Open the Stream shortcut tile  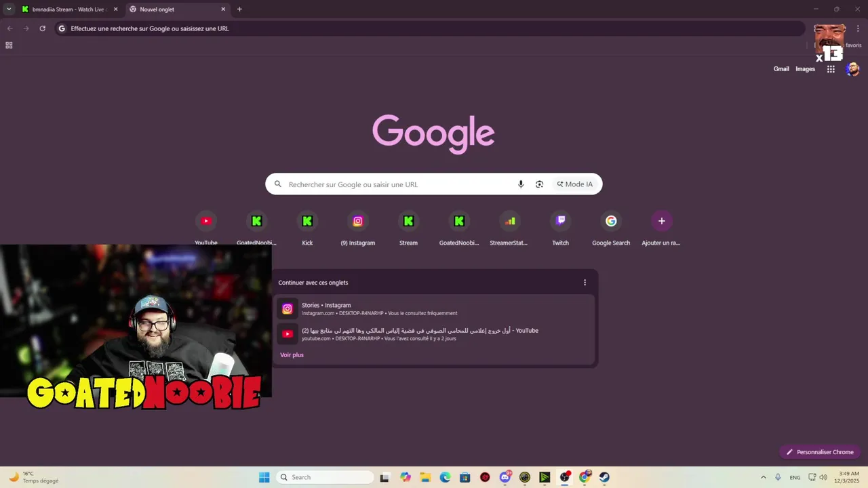pyautogui.click(x=408, y=228)
